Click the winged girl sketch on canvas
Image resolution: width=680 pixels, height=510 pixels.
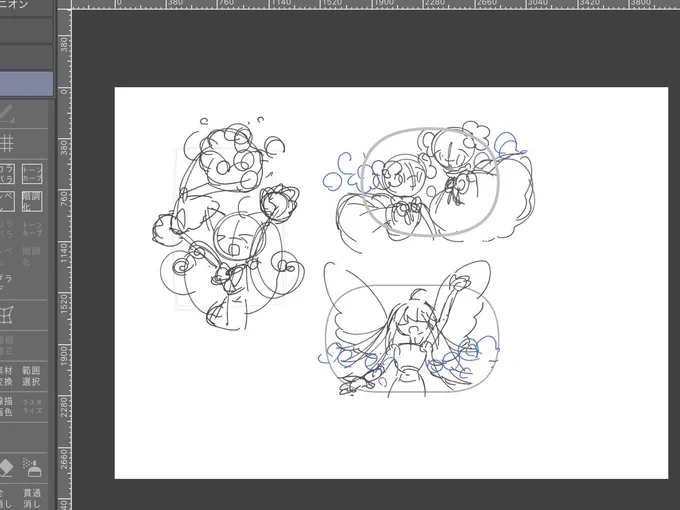[x=410, y=328]
